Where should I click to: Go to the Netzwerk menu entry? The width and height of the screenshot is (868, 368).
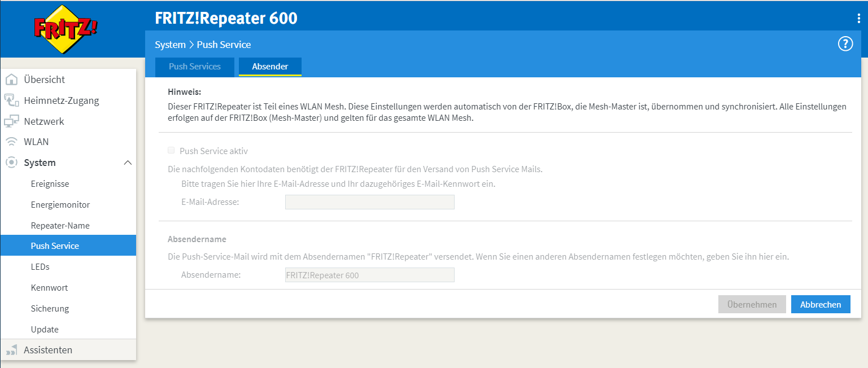tap(44, 121)
